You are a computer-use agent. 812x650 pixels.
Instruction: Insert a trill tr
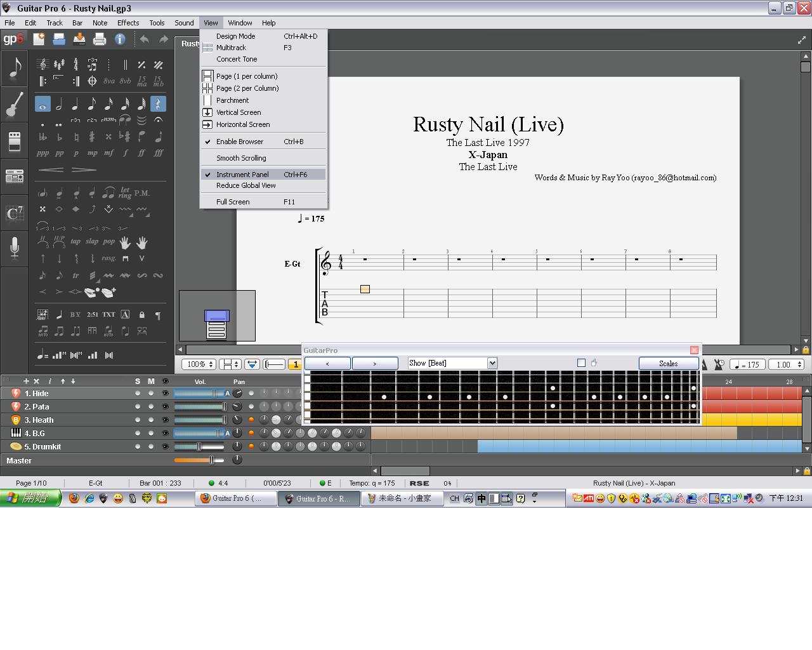tap(75, 275)
